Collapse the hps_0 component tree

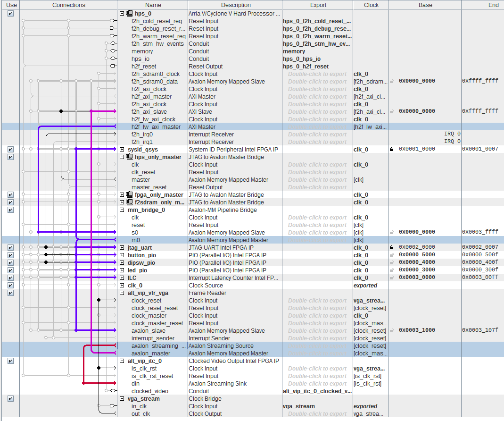(x=122, y=14)
